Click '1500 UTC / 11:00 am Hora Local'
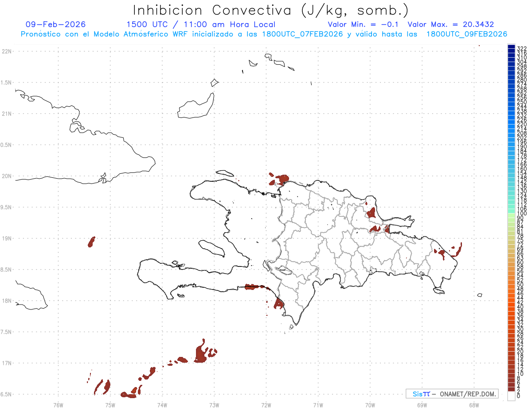Image resolution: width=532 pixels, height=411 pixels. 201,25
